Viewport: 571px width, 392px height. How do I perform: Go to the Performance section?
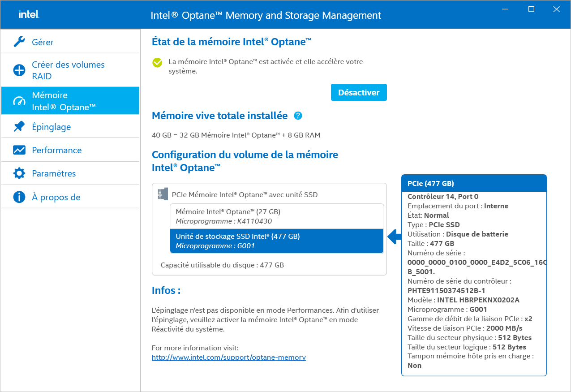[x=56, y=150]
